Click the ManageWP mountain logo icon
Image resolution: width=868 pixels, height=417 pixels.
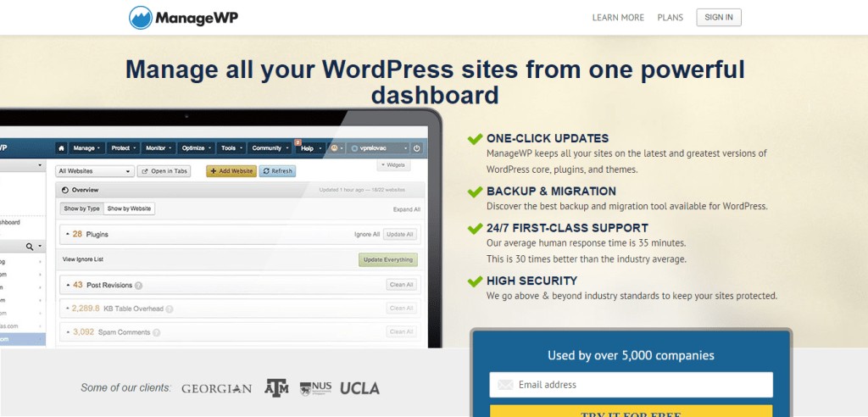[141, 18]
